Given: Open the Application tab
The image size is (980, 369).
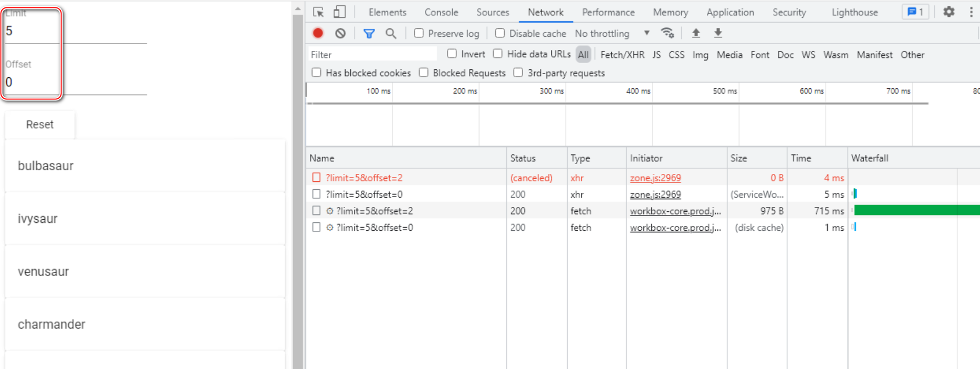Looking at the screenshot, I should (730, 12).
